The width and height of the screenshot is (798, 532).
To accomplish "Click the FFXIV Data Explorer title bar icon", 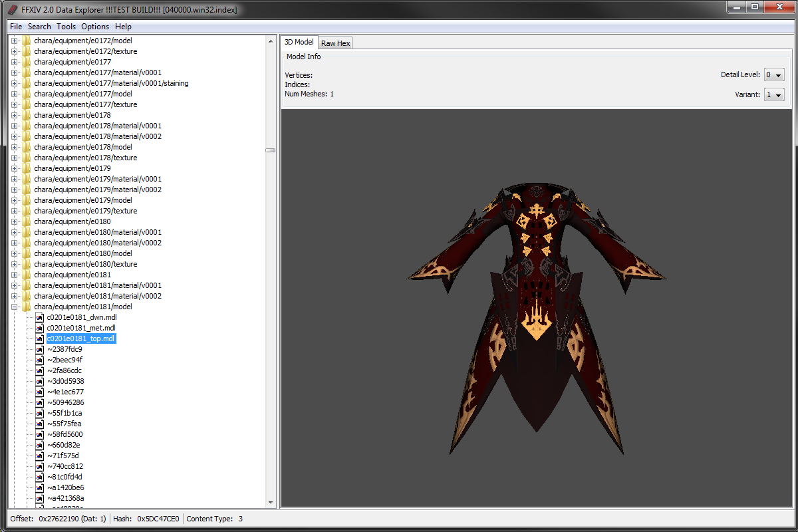I will [x=12, y=9].
